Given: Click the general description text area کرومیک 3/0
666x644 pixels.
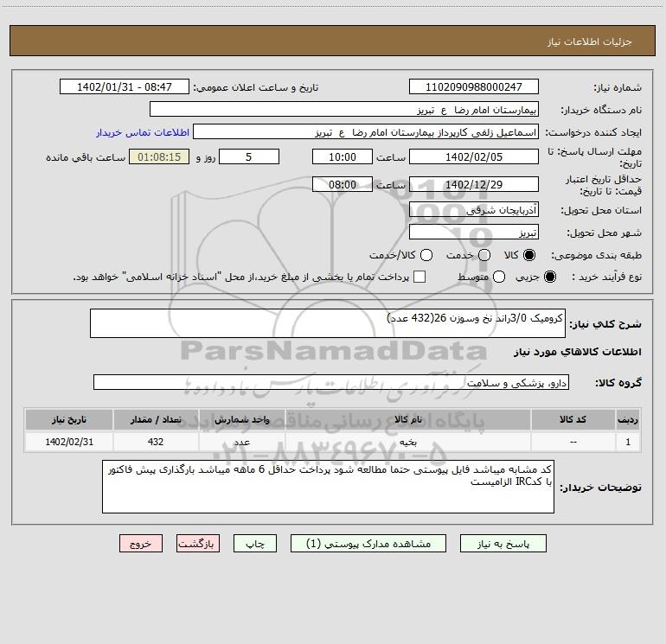Looking at the screenshot, I should point(328,323).
